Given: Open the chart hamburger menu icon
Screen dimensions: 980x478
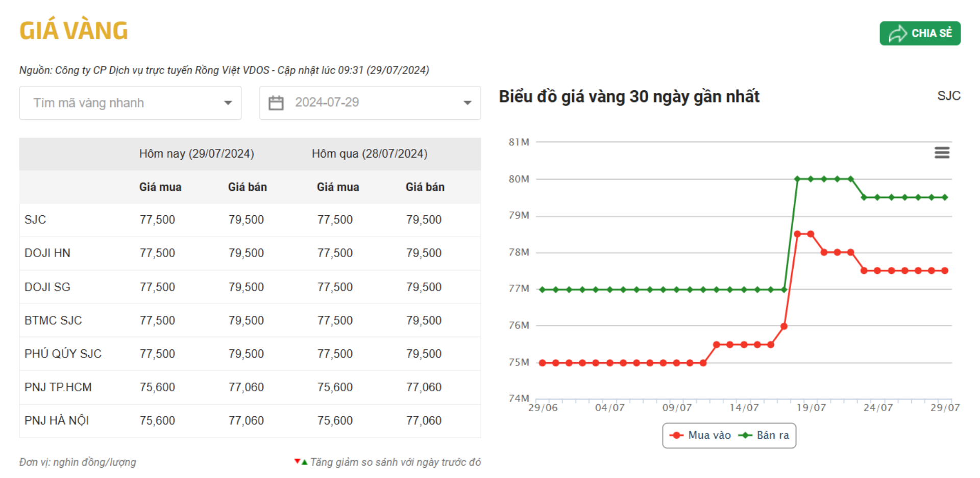Looking at the screenshot, I should tap(942, 153).
